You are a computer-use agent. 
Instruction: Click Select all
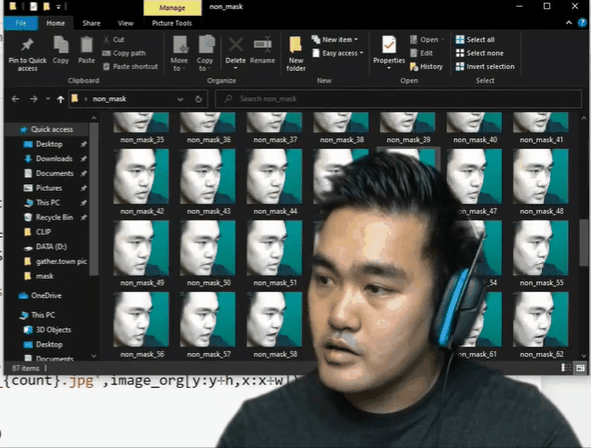[x=475, y=40]
